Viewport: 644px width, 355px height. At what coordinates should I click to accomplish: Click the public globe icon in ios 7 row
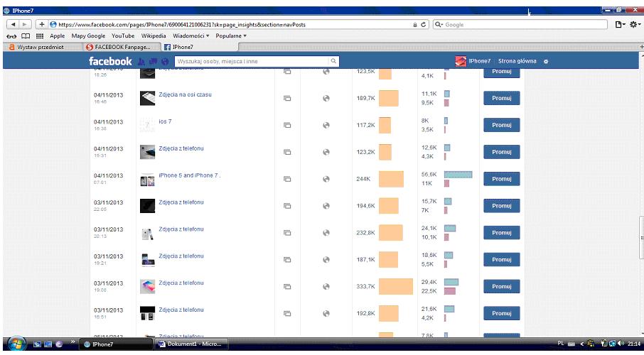click(x=326, y=125)
